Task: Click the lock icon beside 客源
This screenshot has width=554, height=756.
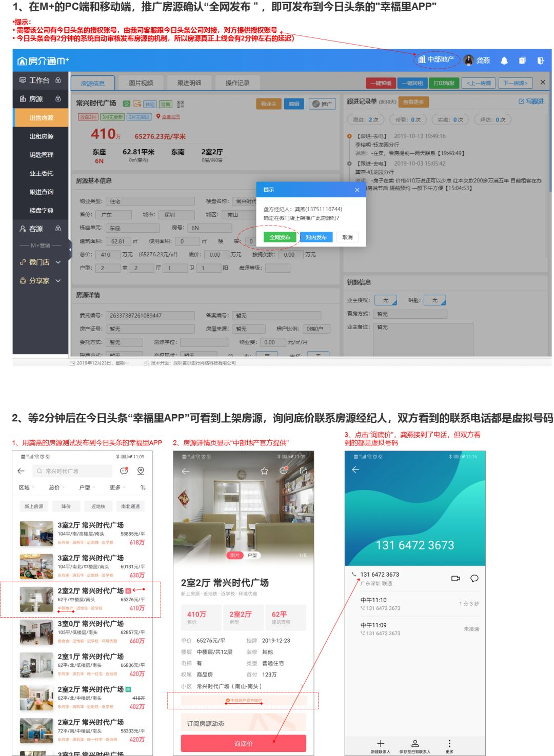Action: point(58,229)
